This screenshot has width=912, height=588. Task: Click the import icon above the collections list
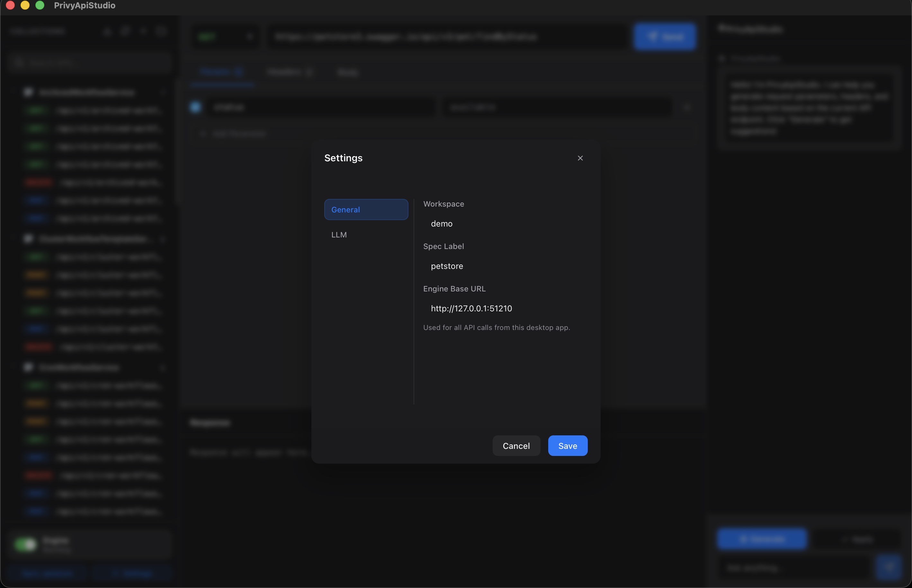[107, 31]
